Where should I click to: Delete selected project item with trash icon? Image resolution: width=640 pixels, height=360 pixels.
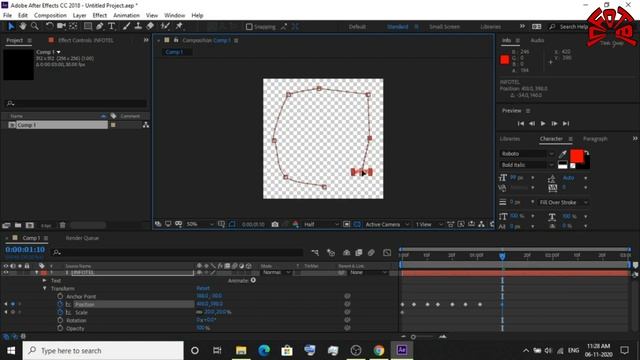coord(62,225)
